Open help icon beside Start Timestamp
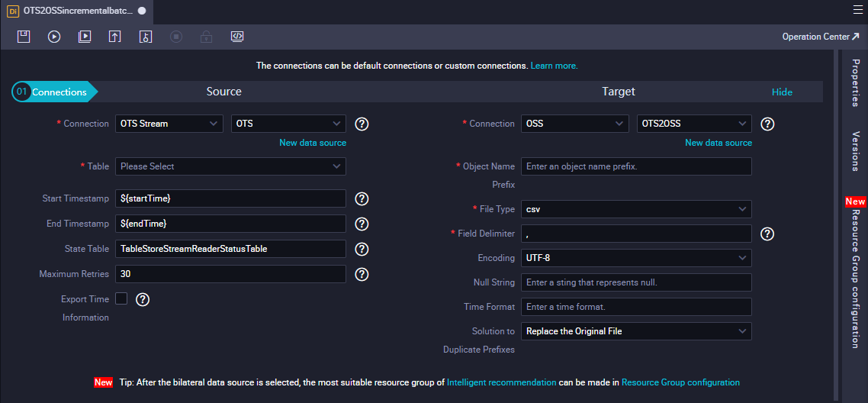Viewport: 868px width, 403px height. 362,198
